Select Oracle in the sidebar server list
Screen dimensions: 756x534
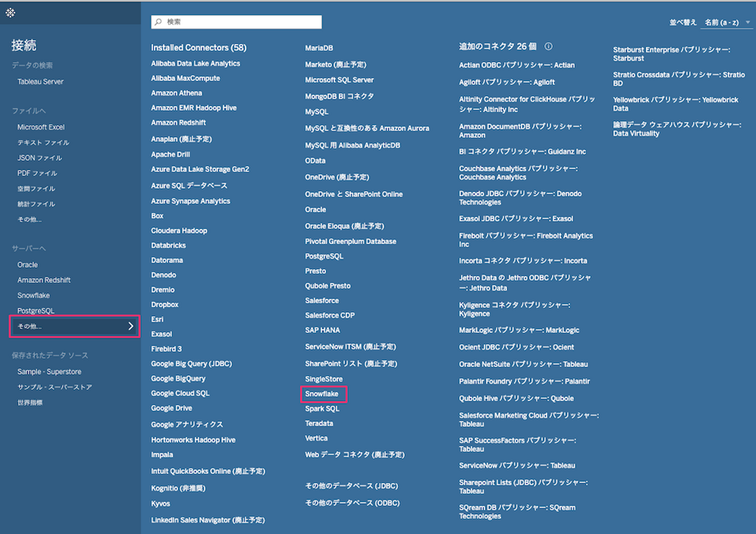click(x=27, y=265)
